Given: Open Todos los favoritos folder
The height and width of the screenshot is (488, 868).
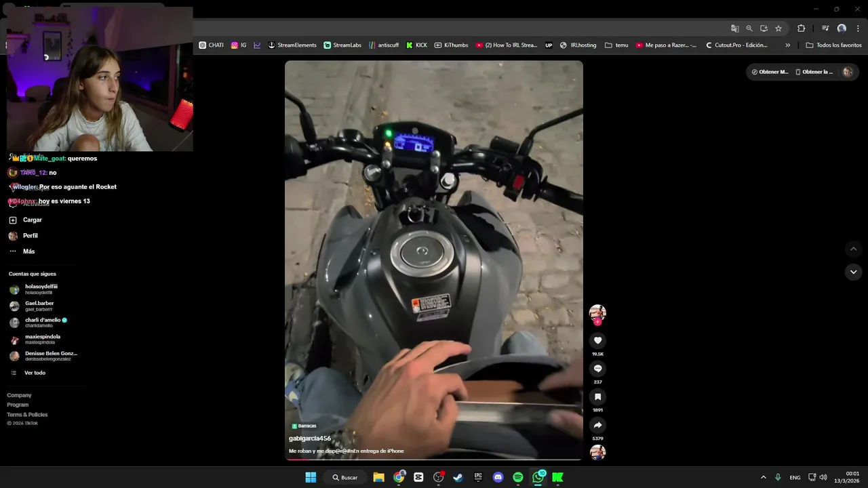Looking at the screenshot, I should click(833, 45).
